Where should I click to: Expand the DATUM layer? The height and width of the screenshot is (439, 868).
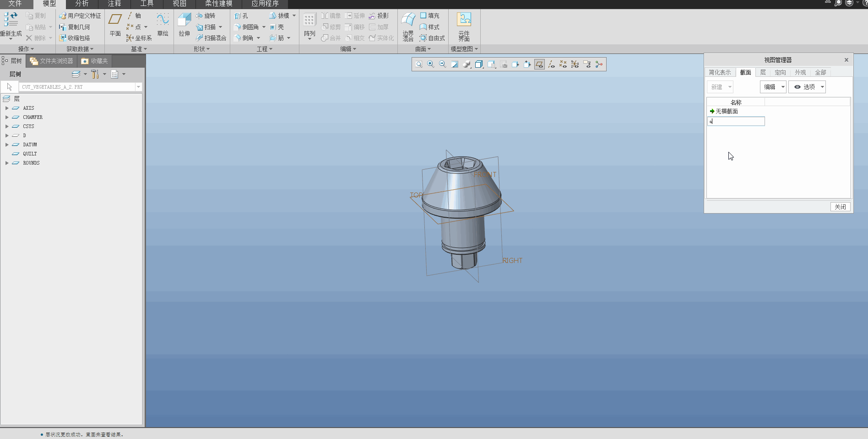point(7,145)
